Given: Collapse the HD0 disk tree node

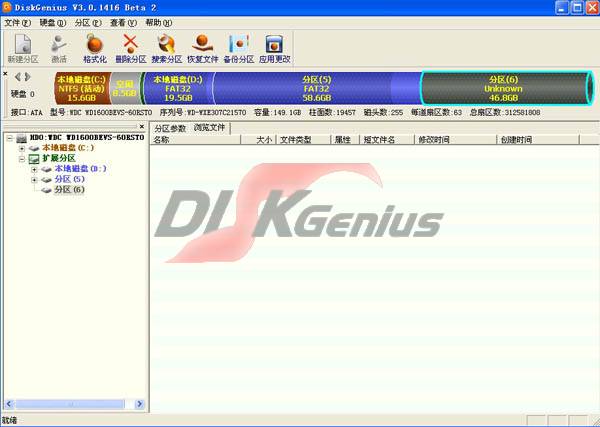Looking at the screenshot, I should click(x=10, y=138).
